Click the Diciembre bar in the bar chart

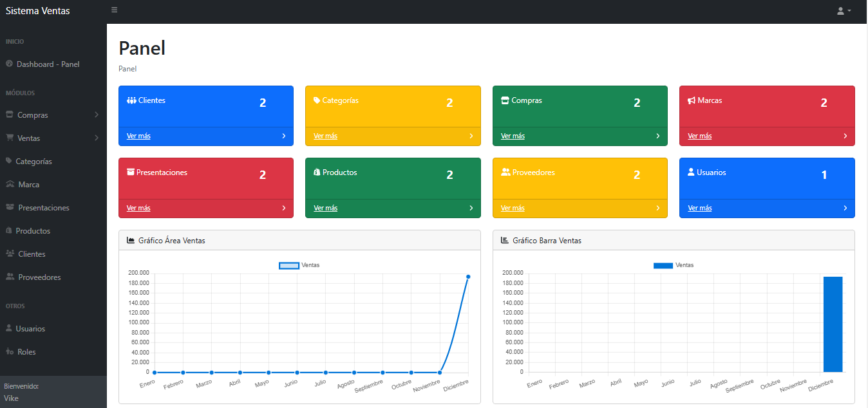coord(833,325)
